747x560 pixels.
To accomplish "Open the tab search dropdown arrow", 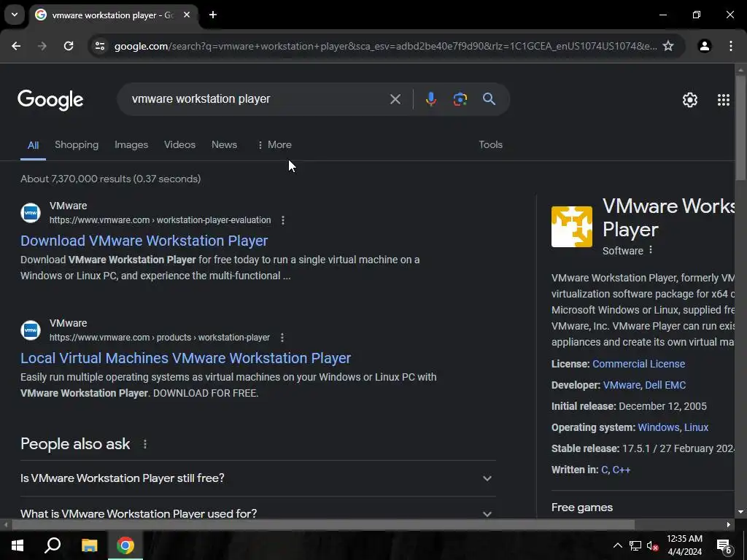I will (x=15, y=15).
